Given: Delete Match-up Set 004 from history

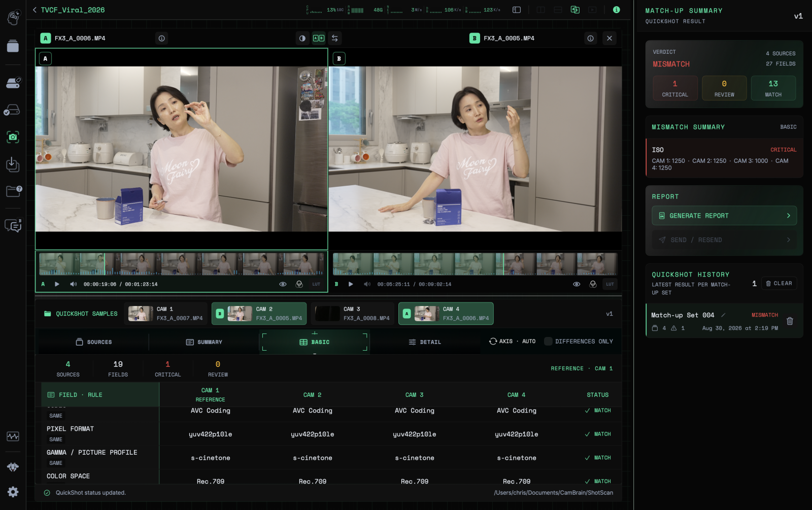Looking at the screenshot, I should point(790,321).
